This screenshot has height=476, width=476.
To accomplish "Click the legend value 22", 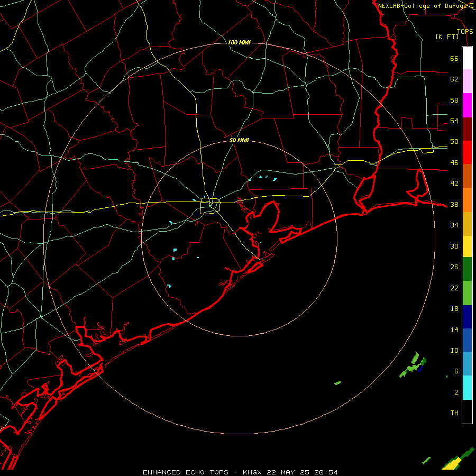I will (x=454, y=288).
